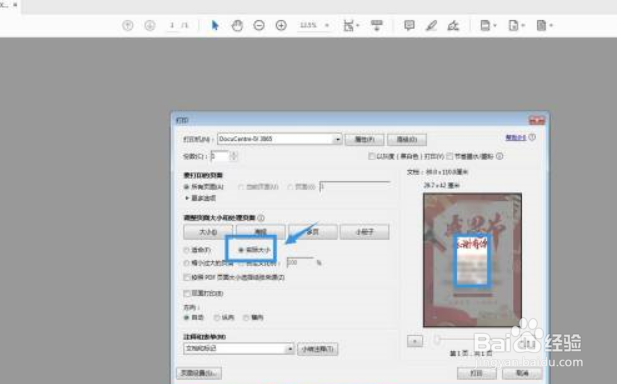Click the Summarize Comments button
This screenshot has height=384, width=617.
[318, 349]
